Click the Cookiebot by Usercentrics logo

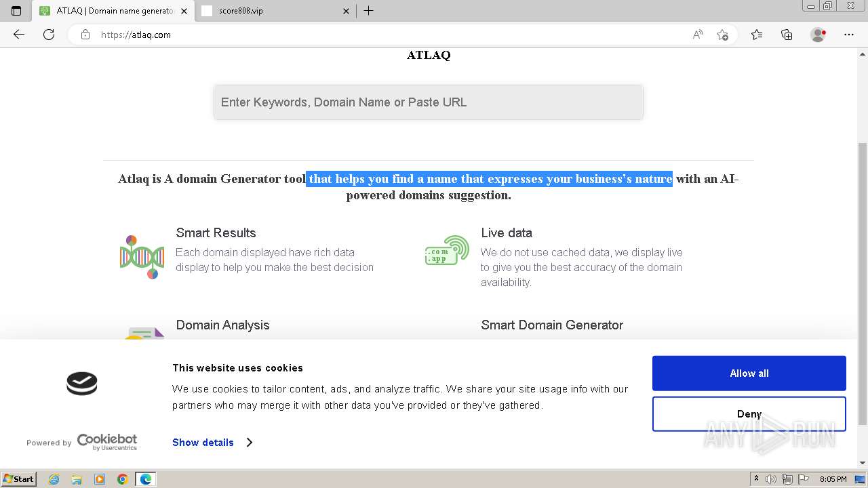(x=107, y=442)
